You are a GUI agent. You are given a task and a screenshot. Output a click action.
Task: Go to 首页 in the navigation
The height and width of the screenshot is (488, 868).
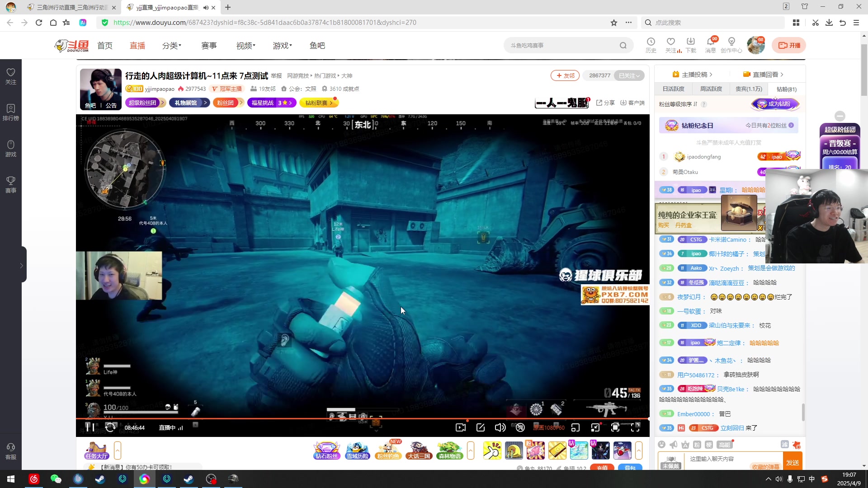click(x=105, y=46)
